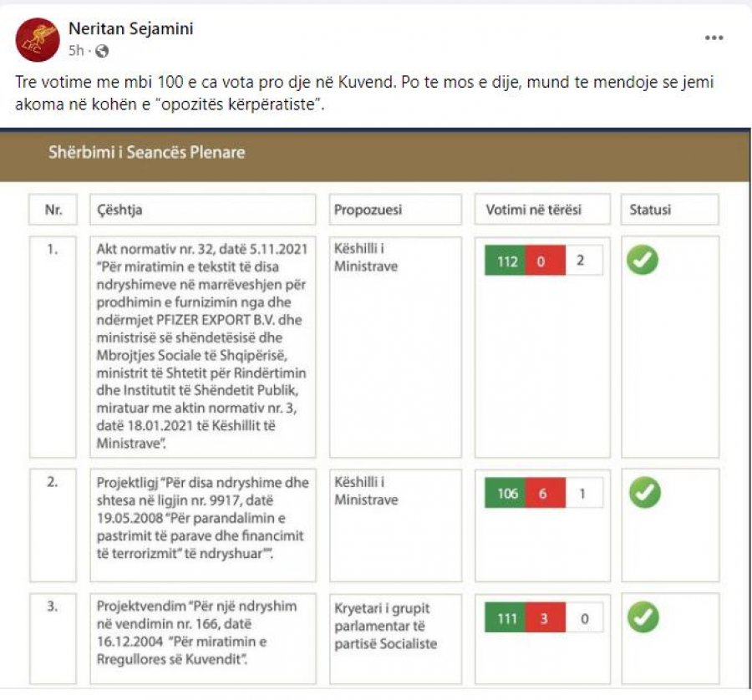Click the white abstention count 2 box

point(584,261)
